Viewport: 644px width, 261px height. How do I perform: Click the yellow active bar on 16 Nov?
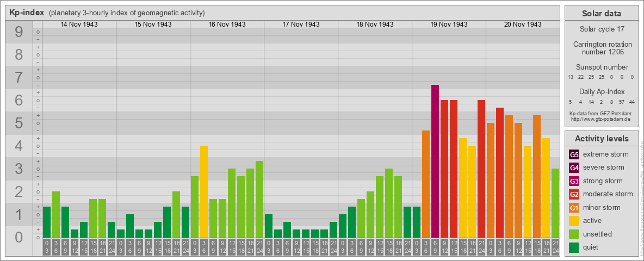(x=204, y=191)
